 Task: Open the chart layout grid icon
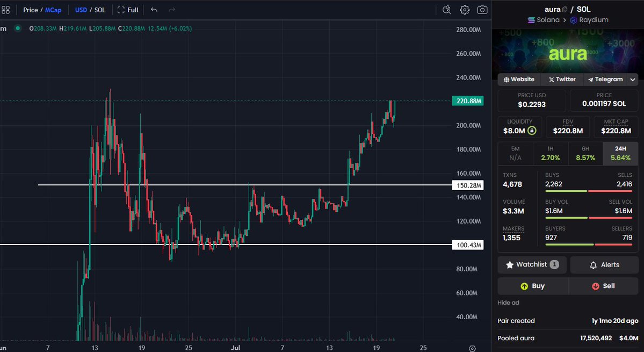click(x=5, y=10)
